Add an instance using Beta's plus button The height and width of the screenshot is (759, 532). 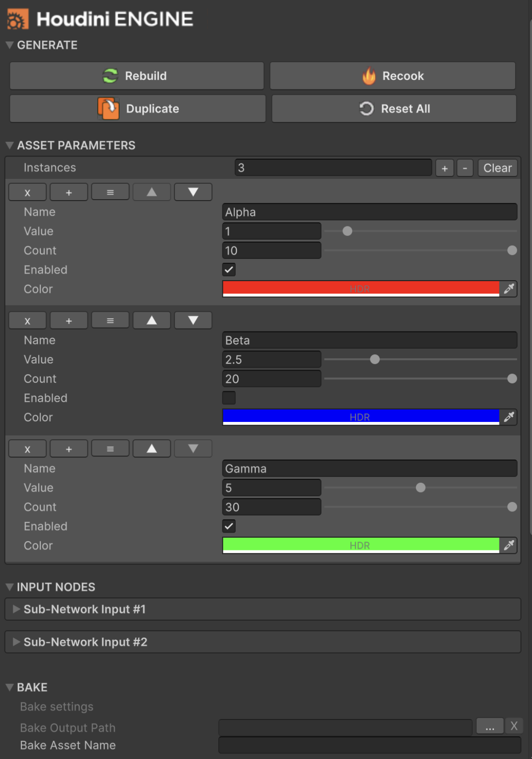pos(69,321)
